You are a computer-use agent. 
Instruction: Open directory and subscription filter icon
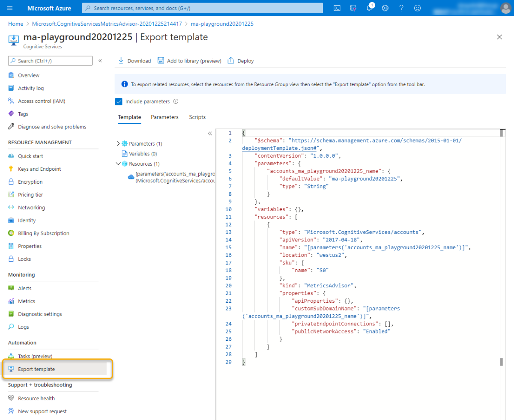tap(353, 8)
